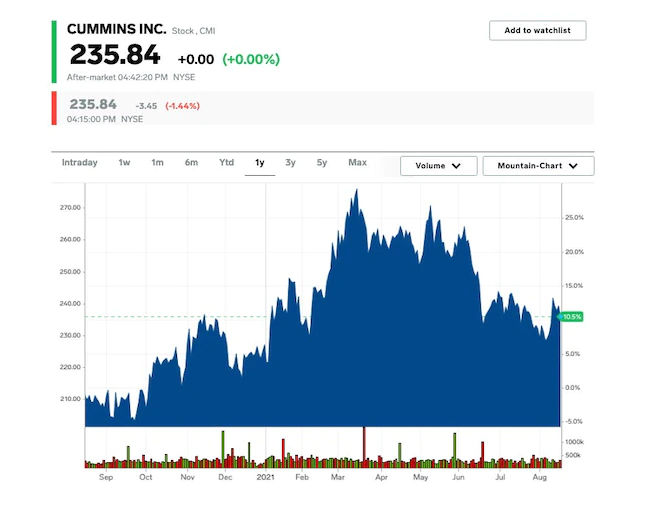Click the Add to watchlist button
660x526 pixels.
click(x=538, y=30)
